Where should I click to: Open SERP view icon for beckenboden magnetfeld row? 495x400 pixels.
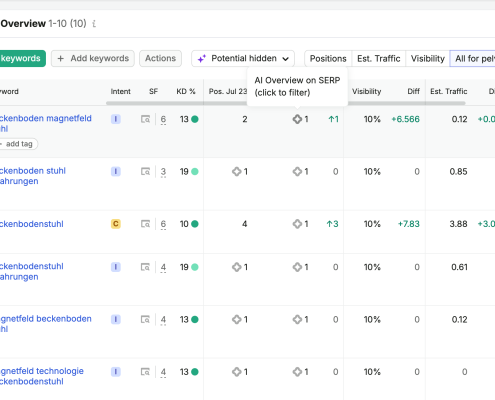(x=145, y=119)
